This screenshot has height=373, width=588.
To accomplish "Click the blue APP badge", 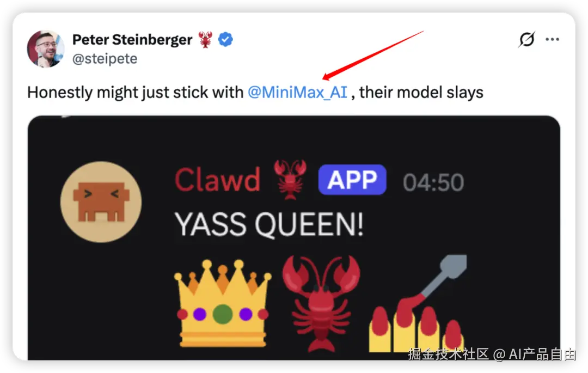I will [352, 180].
